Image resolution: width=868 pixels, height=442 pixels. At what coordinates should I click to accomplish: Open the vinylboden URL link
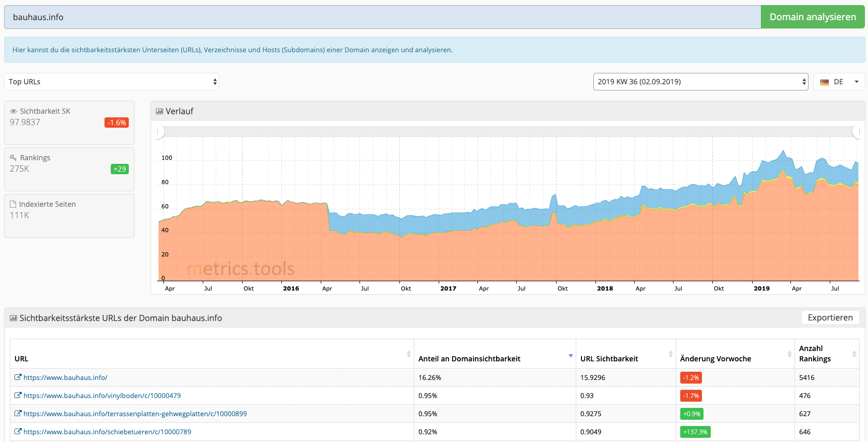coord(102,395)
